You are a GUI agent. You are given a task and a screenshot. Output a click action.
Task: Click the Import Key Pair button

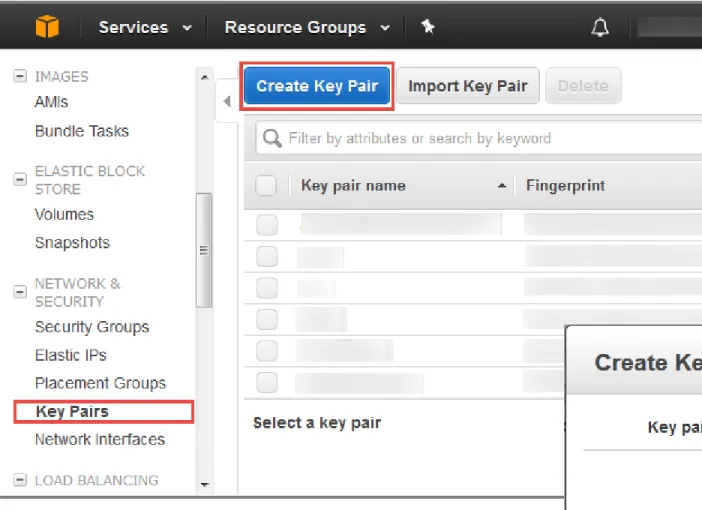[x=468, y=86]
